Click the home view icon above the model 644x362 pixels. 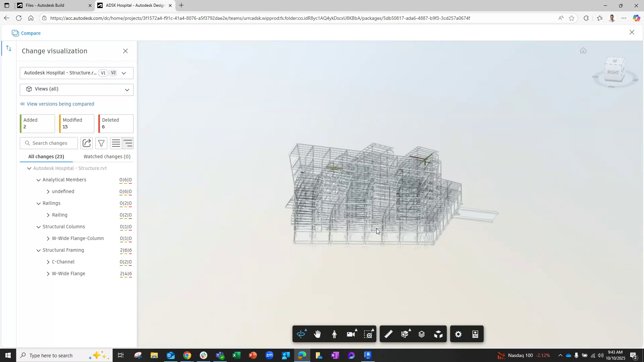point(583,51)
